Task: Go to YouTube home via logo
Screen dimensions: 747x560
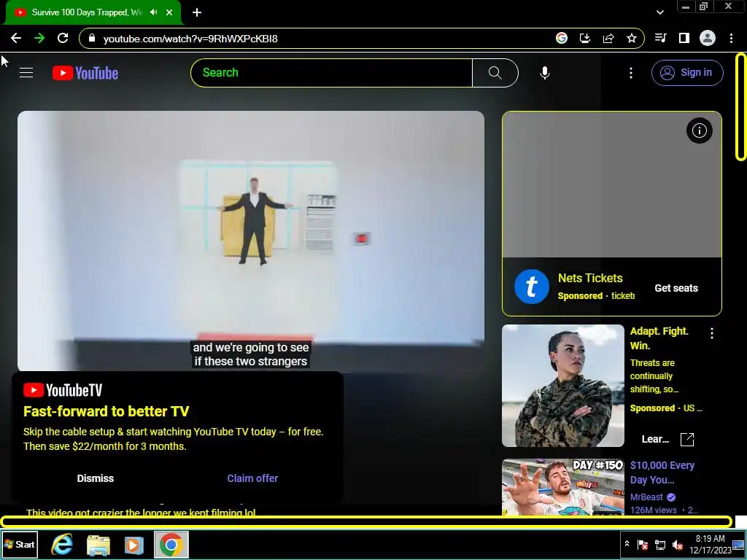Action: click(85, 73)
